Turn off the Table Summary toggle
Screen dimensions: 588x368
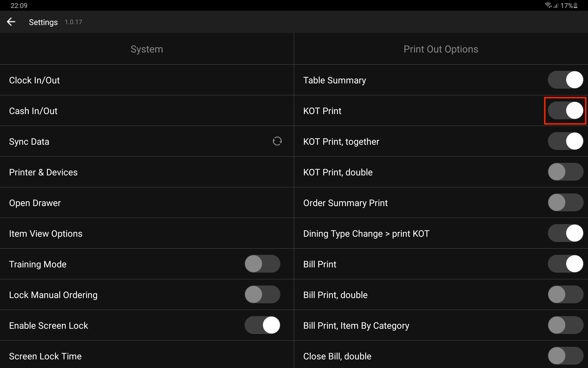coord(565,80)
